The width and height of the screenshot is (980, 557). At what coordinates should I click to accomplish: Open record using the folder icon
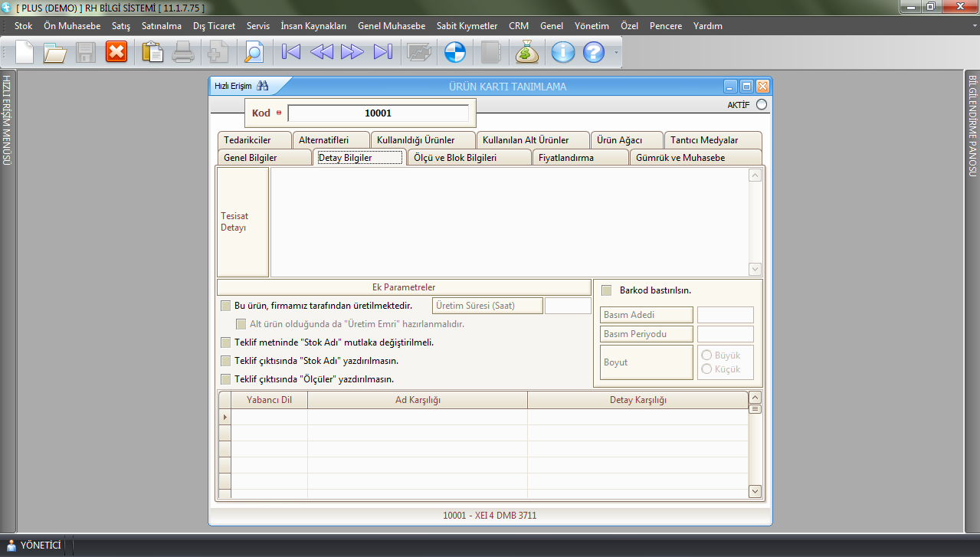coord(55,52)
